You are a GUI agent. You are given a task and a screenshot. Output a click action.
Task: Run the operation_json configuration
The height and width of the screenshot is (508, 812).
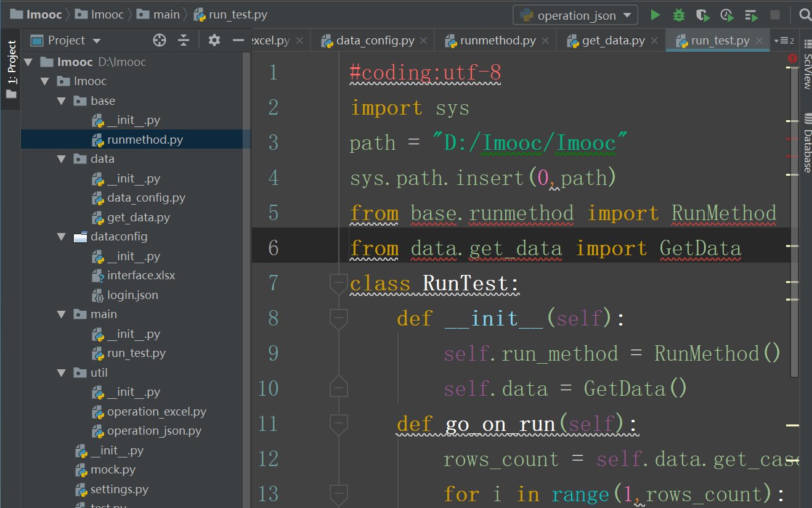(x=656, y=15)
